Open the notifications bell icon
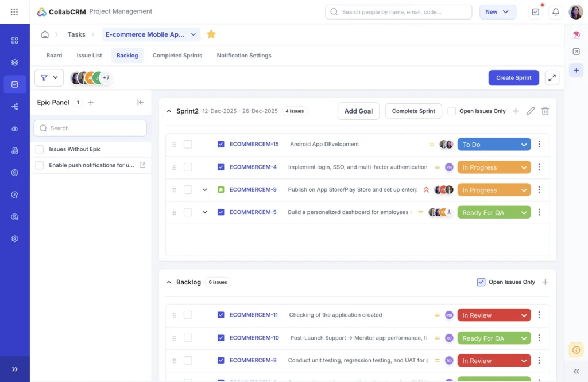 pyautogui.click(x=555, y=11)
